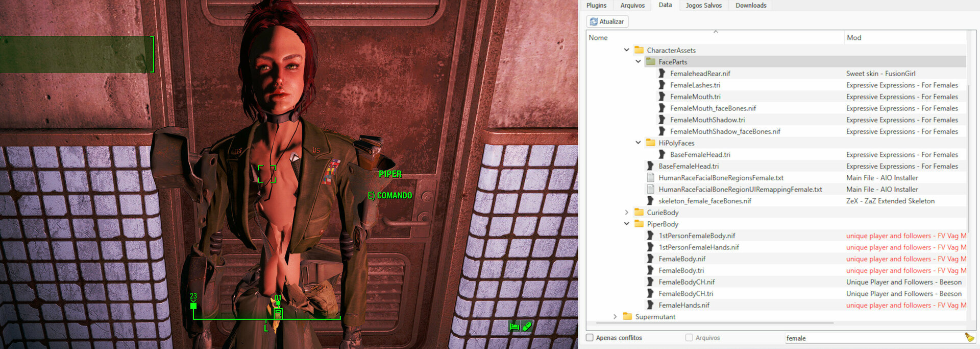This screenshot has height=349, width=980.
Task: Click the Atualizar refresh button
Action: (x=607, y=21)
